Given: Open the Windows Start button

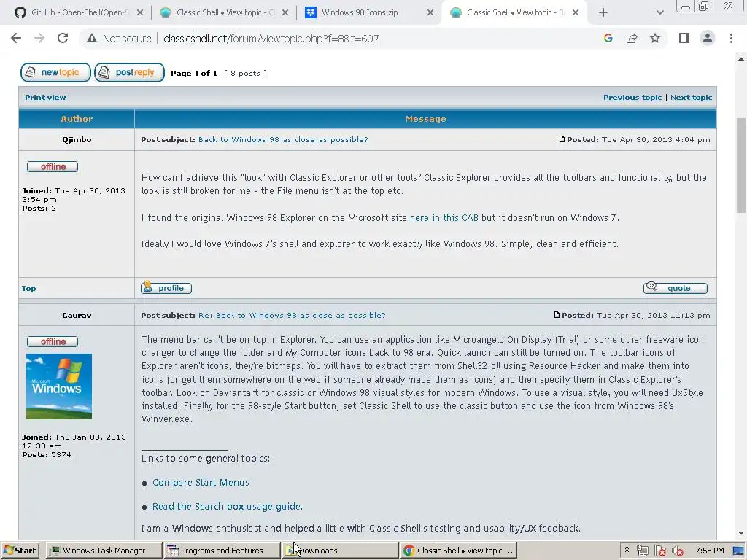Looking at the screenshot, I should click(20, 551).
